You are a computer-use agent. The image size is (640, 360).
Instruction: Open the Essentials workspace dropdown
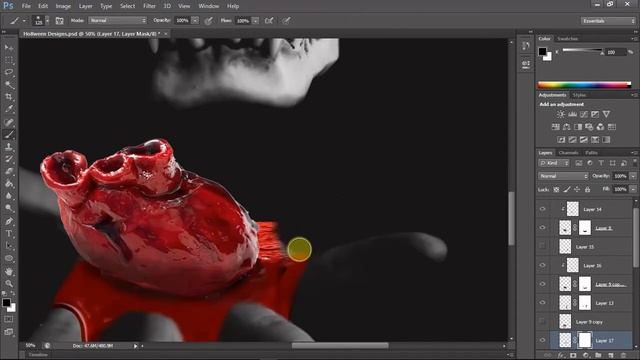pyautogui.click(x=608, y=21)
